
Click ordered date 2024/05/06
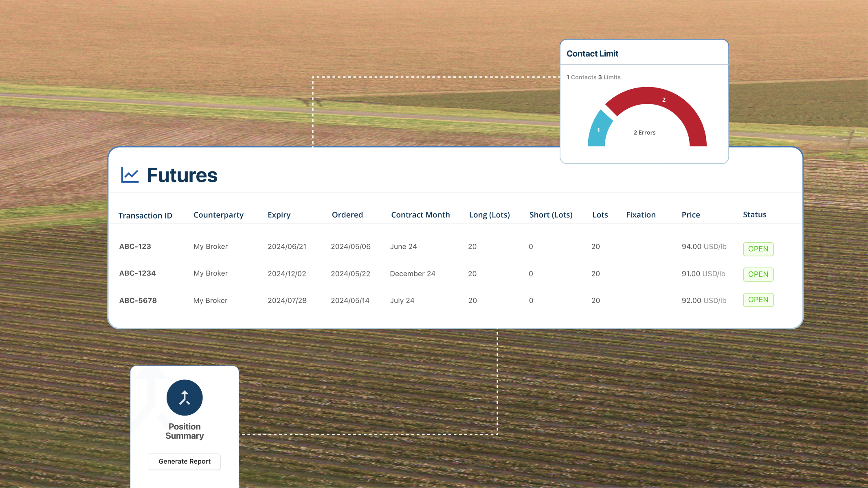point(351,247)
